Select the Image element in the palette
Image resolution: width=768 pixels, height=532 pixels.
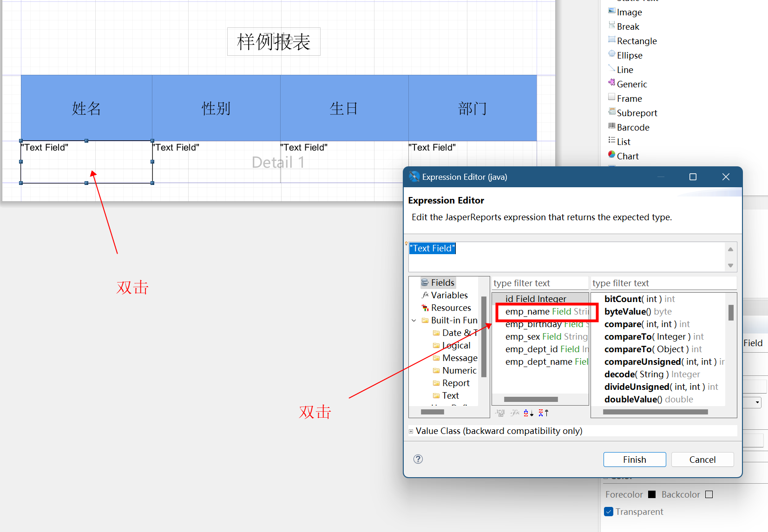(629, 12)
